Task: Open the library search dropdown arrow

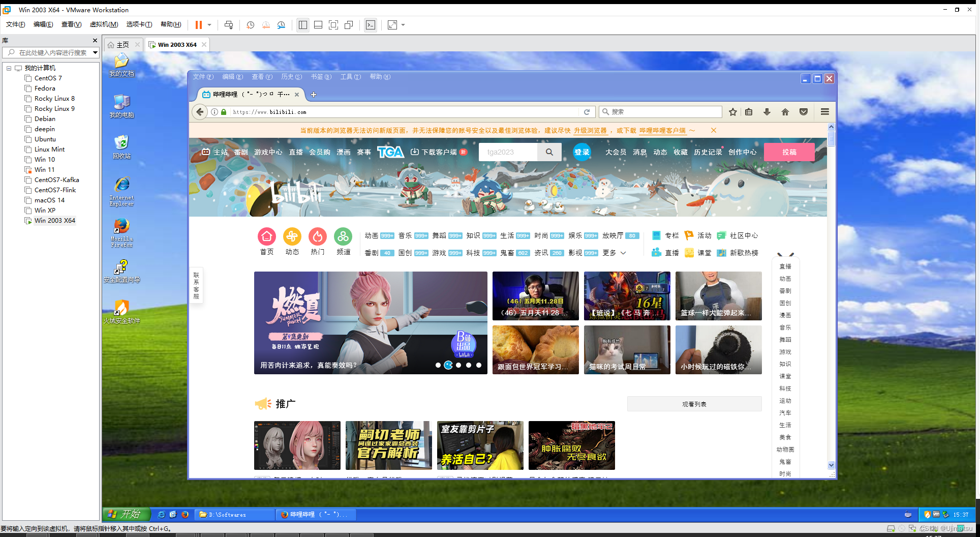Action: pos(95,52)
